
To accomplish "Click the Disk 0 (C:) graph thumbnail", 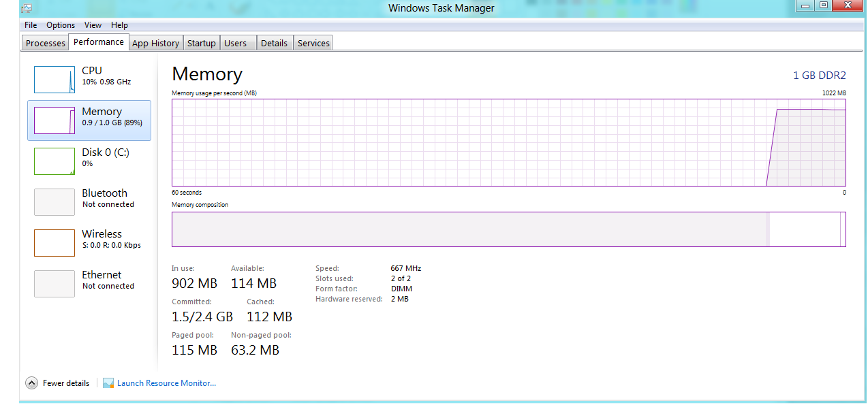I will point(55,161).
